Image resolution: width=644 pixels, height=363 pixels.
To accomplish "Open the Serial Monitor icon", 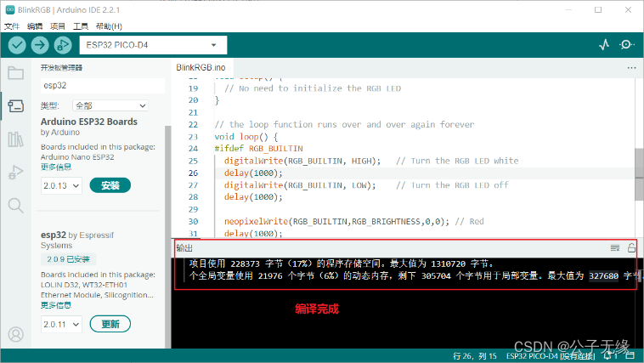I will (626, 44).
